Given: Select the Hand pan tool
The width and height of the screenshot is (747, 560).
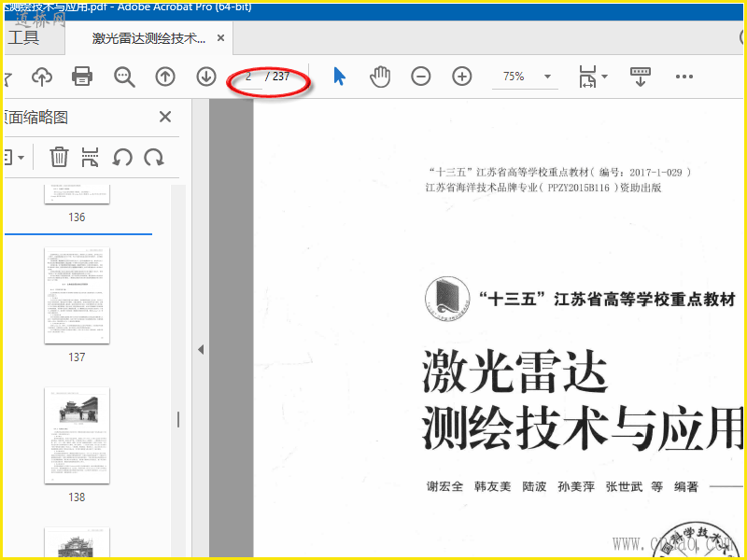Looking at the screenshot, I should (380, 77).
